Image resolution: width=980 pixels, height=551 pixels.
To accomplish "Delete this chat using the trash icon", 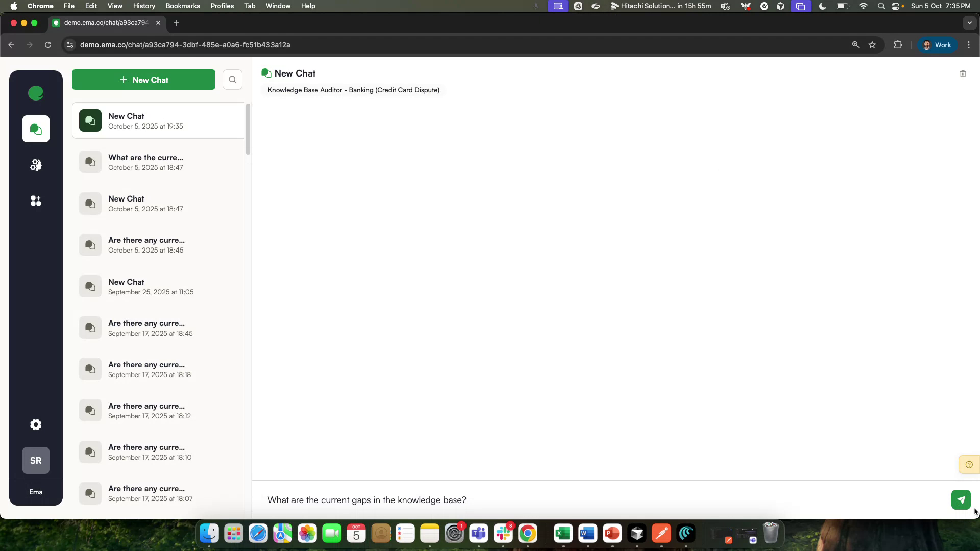I will (x=963, y=73).
